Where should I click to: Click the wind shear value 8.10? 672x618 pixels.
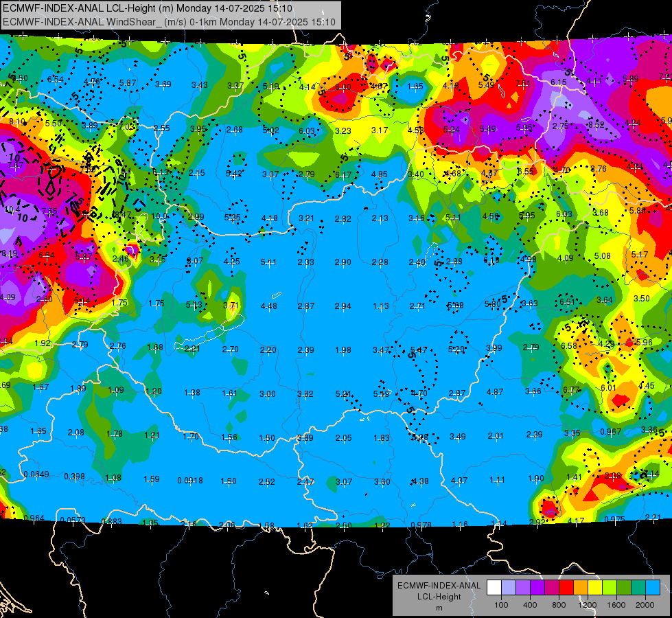click(x=17, y=122)
